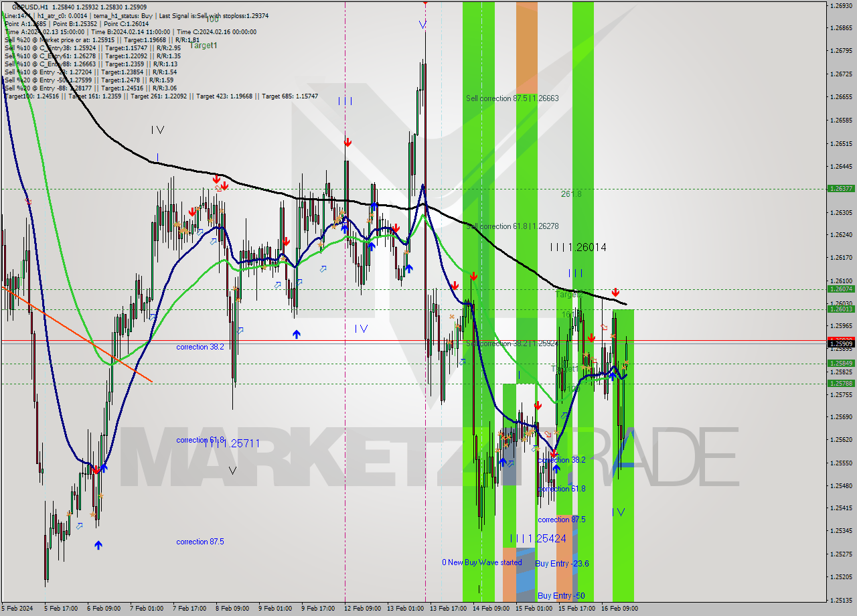Click '5 Feb 2024' on the time axis
The height and width of the screenshot is (616, 857).
[19, 609]
